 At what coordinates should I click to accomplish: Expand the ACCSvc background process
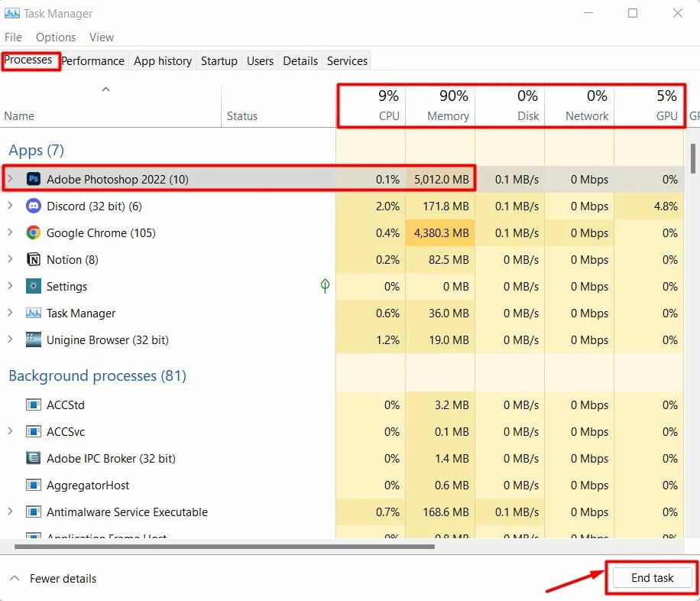pos(10,431)
